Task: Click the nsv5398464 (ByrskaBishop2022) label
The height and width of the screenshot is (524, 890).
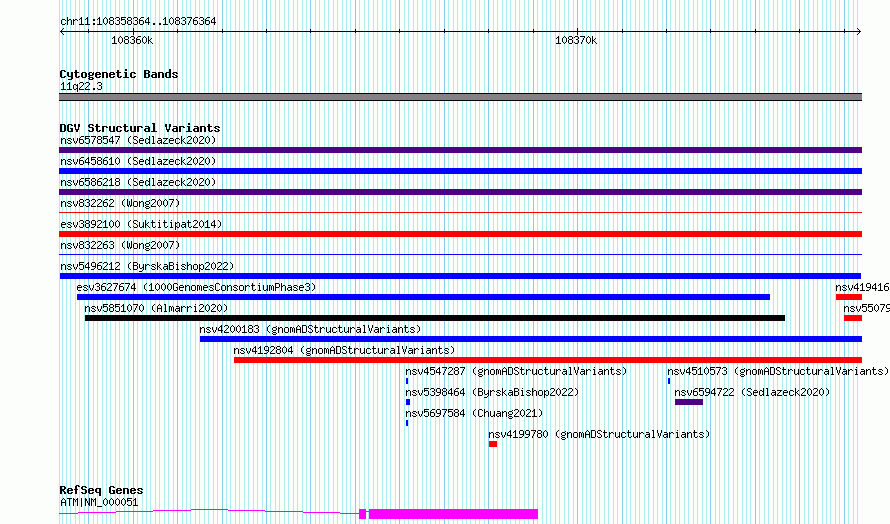Action: coord(492,392)
